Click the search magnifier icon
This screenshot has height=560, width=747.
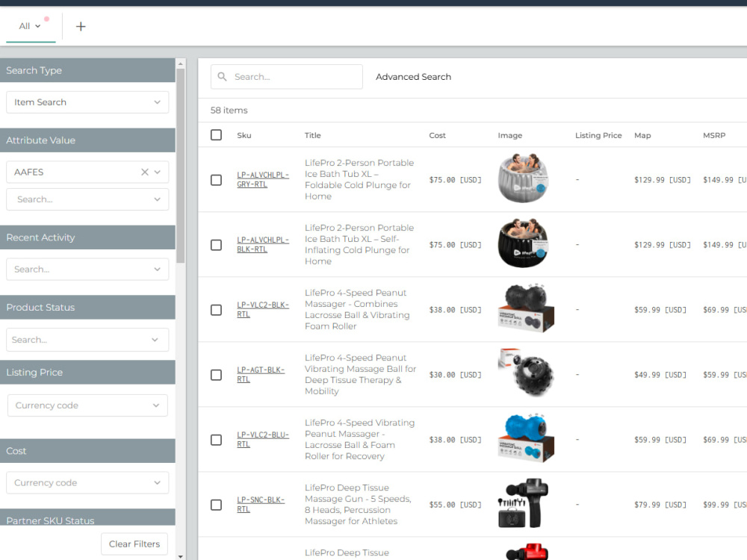point(222,77)
